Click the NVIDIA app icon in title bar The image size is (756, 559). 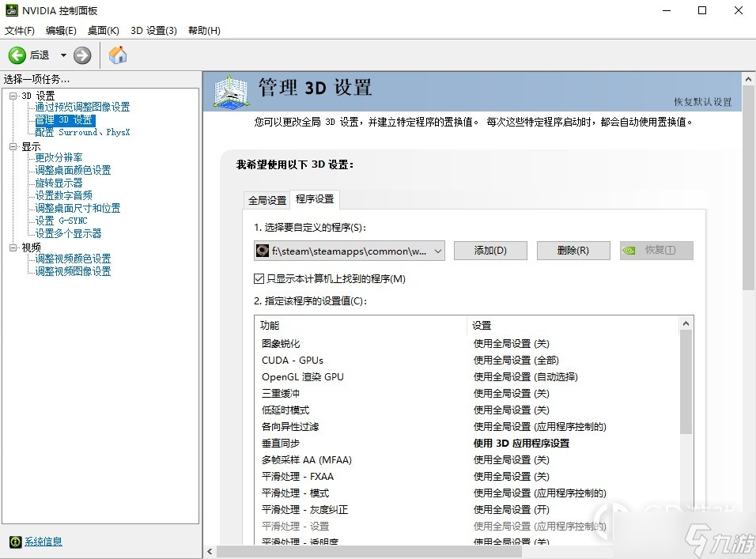[10, 11]
